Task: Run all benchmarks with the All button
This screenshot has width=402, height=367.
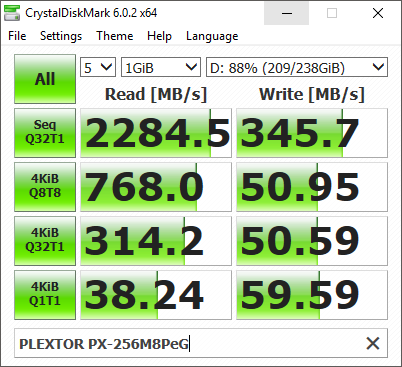Action: click(x=45, y=79)
